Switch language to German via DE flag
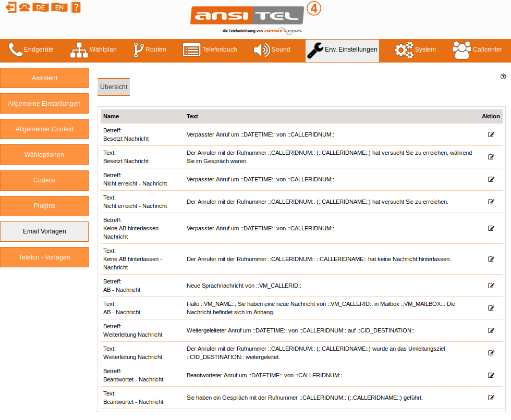The width and height of the screenshot is (511, 420). [x=40, y=7]
